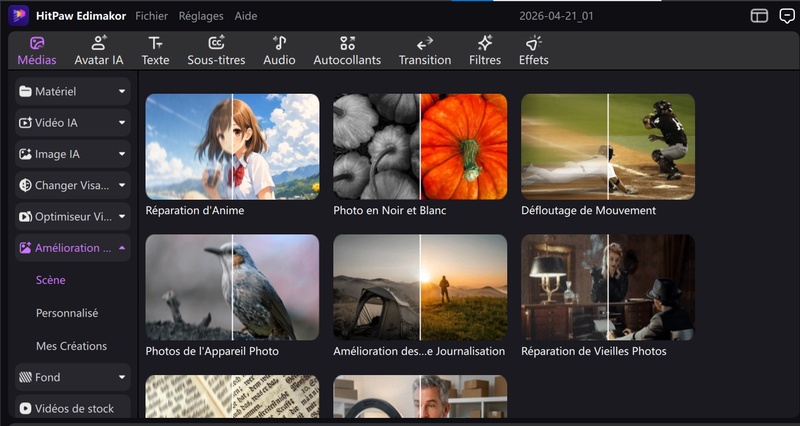The image size is (800, 426).
Task: Select the Audio music note icon
Action: [279, 43]
